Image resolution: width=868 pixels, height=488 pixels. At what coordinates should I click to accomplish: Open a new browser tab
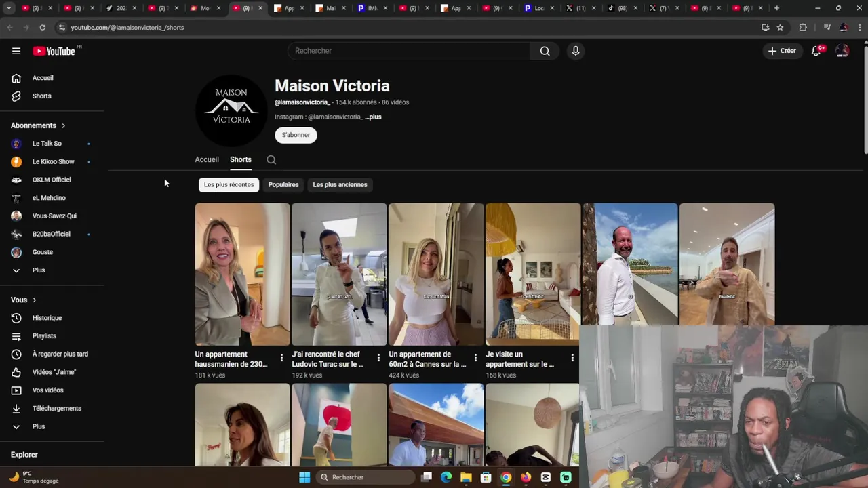[776, 8]
